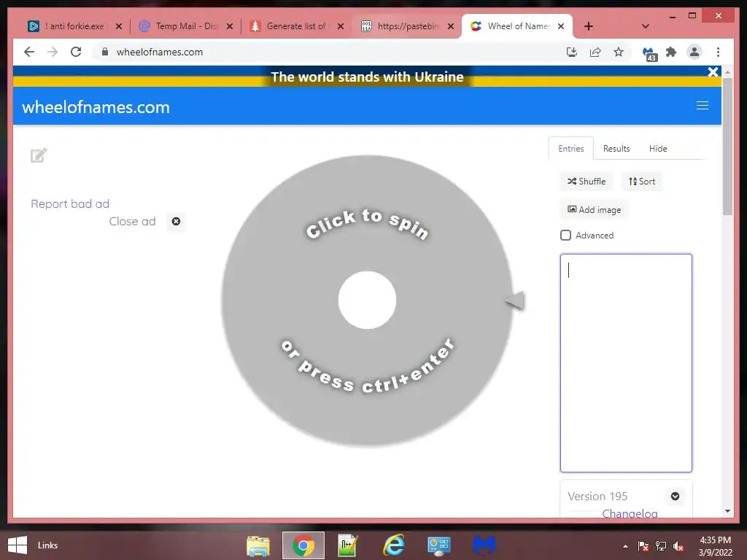Open Malwarebytes from the taskbar
Viewport: 747px width, 560px height.
coord(484,545)
